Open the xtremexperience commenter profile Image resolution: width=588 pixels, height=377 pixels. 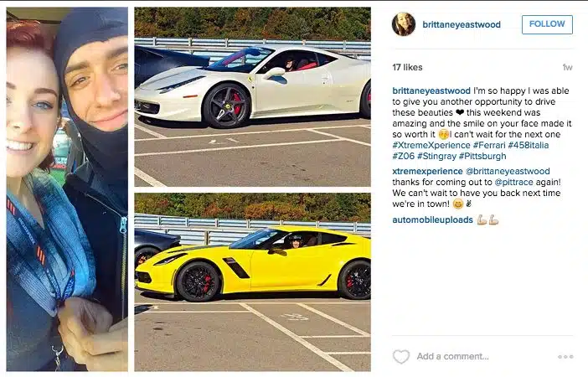coord(427,172)
